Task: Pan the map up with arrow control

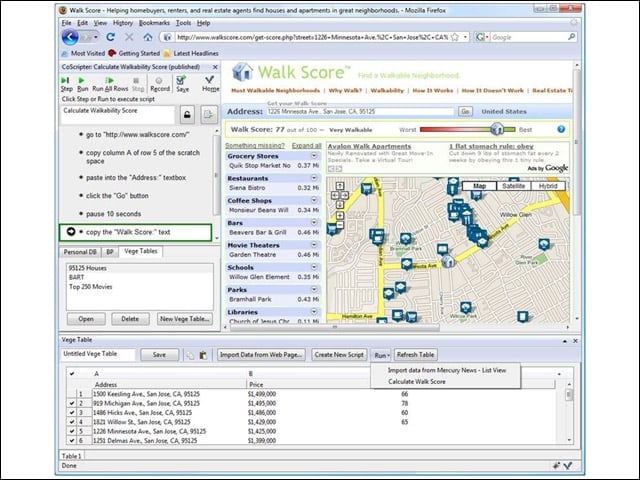Action: coord(340,186)
